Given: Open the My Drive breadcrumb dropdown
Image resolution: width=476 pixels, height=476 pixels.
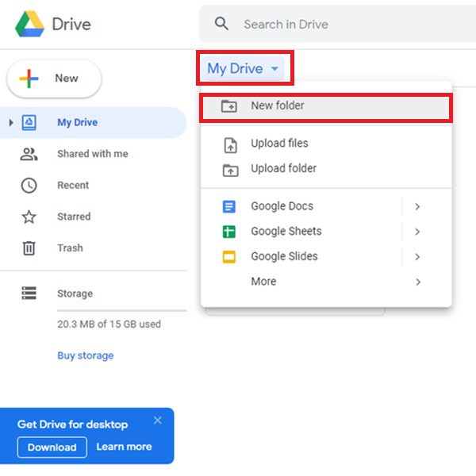Looking at the screenshot, I should [243, 68].
